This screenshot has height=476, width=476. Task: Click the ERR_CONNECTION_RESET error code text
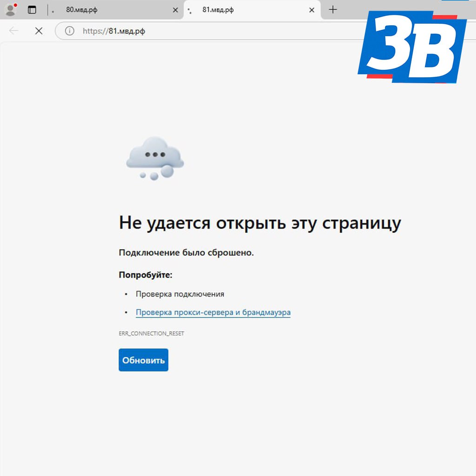pyautogui.click(x=151, y=334)
